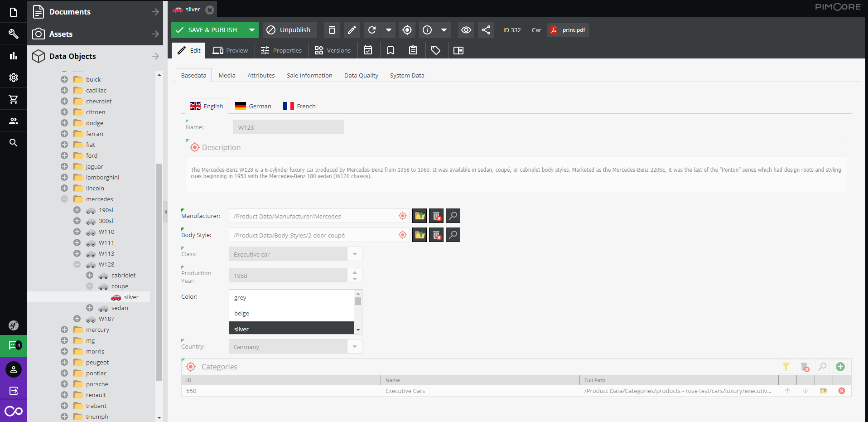Switch to French language tab
The height and width of the screenshot is (422, 868).
click(299, 106)
